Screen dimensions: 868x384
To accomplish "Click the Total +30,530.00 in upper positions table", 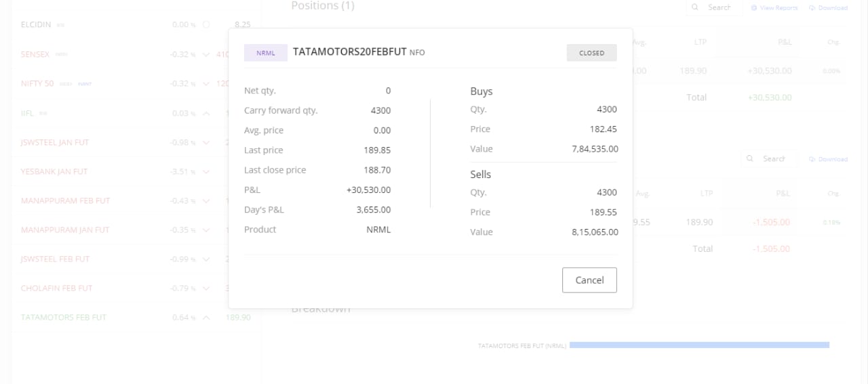I will point(770,97).
